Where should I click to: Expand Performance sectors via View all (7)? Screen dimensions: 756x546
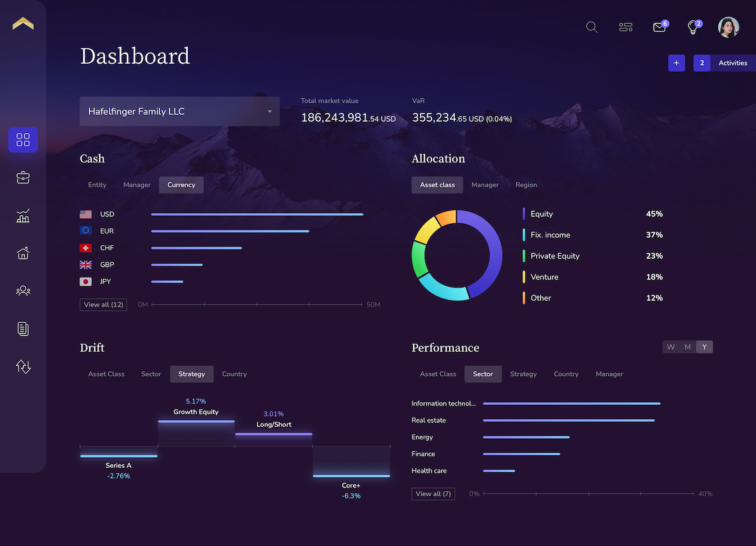433,494
